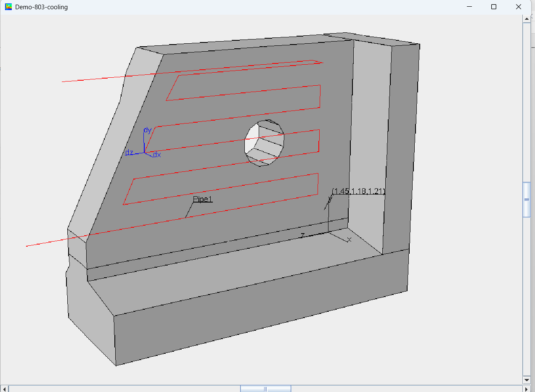Click the vertical scrollbar down arrow

pos(527,380)
